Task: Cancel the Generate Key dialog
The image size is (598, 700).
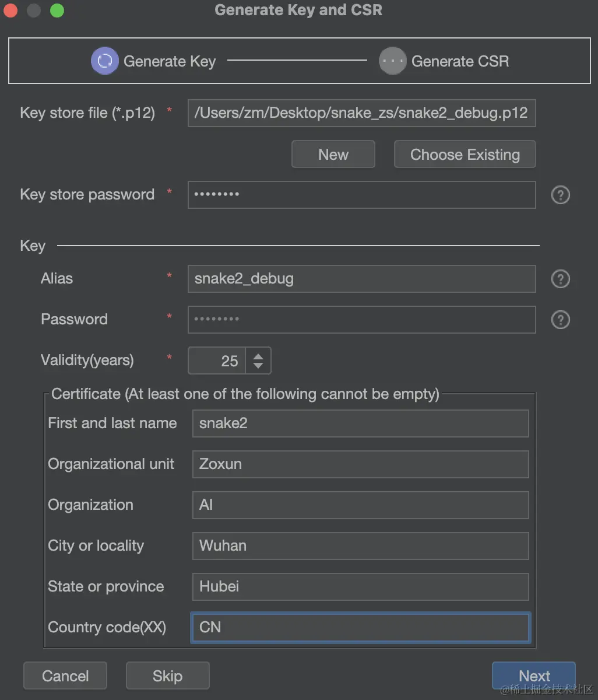Action: (65, 675)
